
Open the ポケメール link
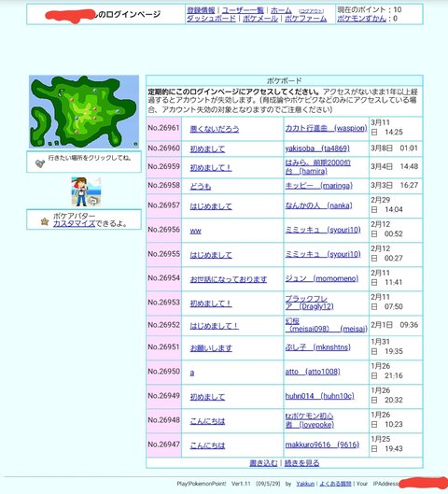tap(260, 19)
